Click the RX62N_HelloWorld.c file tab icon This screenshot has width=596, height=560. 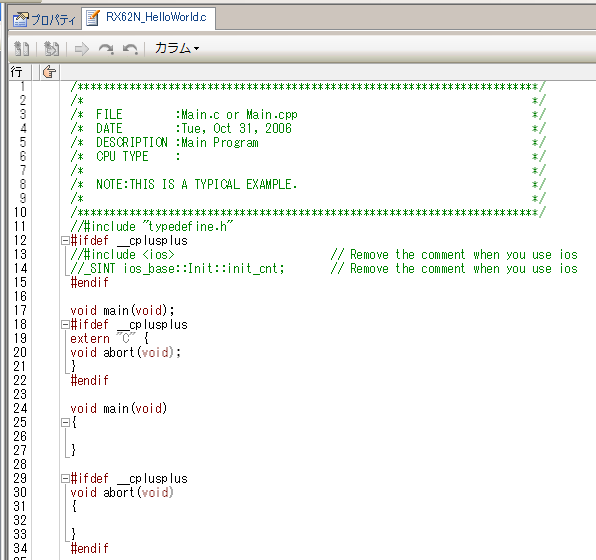93,18
